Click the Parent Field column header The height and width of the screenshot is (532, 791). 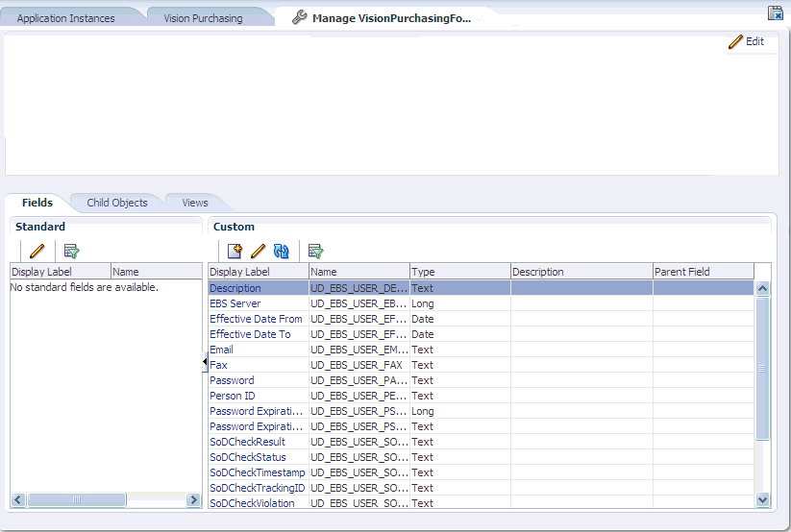[704, 272]
